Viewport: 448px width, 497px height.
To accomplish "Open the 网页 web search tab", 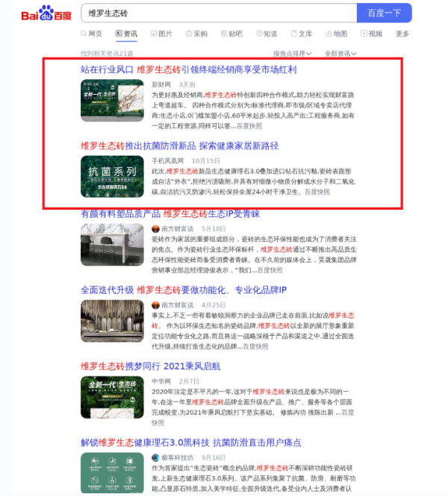I will pyautogui.click(x=91, y=34).
